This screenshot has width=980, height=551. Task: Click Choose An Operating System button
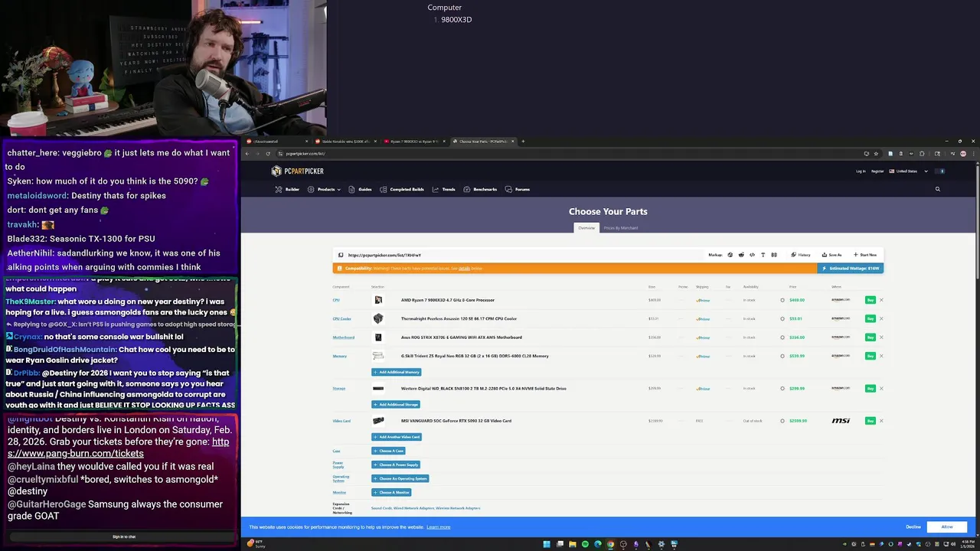pos(400,478)
